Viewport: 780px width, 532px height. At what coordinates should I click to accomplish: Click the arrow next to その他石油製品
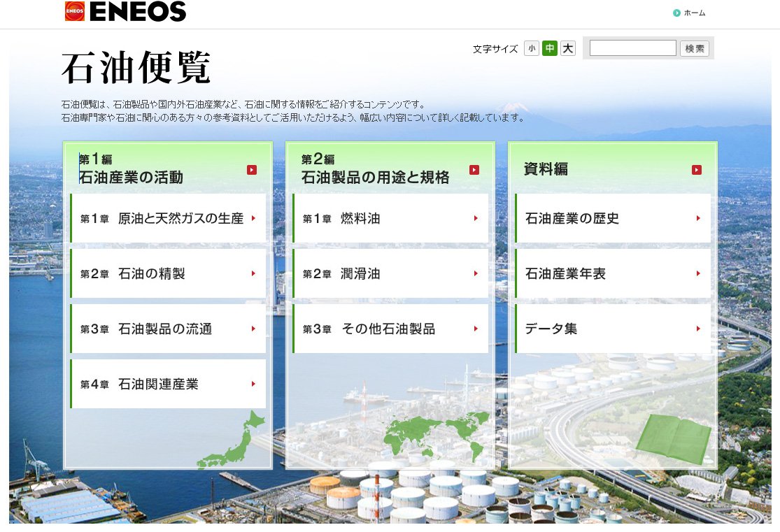[476, 329]
